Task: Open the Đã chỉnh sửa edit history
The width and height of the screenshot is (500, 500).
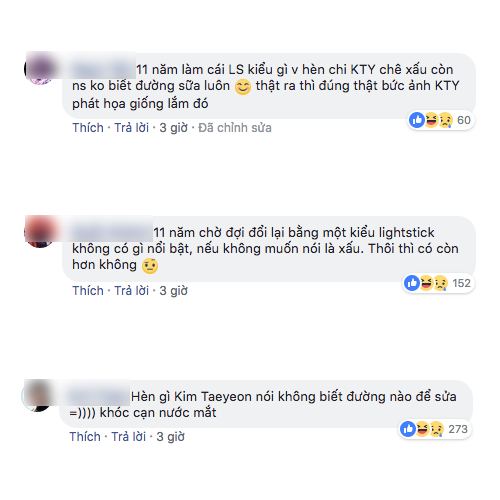Action: click(x=235, y=128)
